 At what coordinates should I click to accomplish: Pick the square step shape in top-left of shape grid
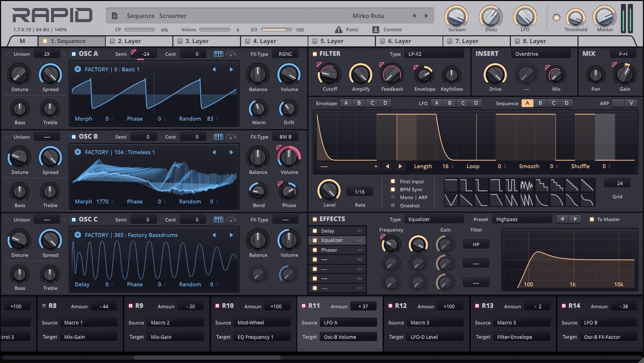point(451,185)
